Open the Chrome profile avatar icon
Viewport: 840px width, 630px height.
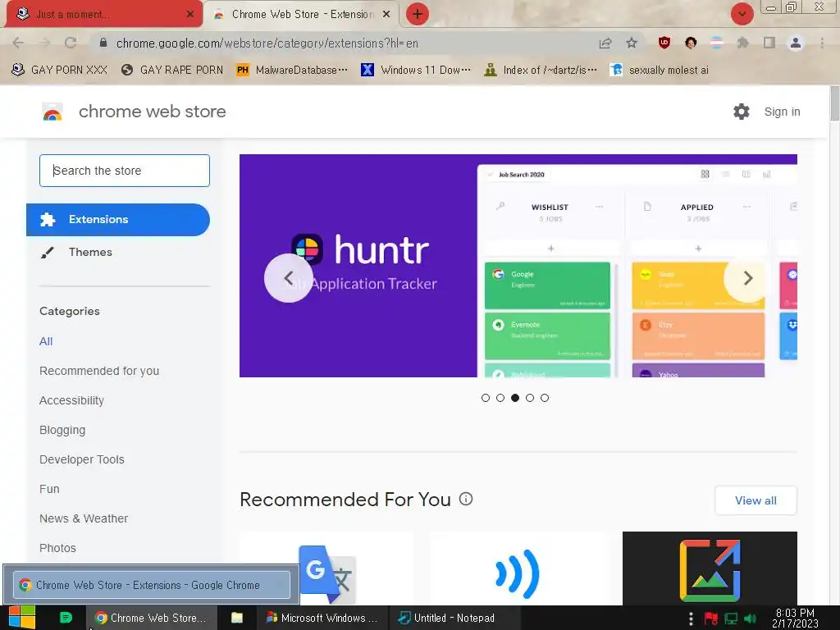point(796,43)
